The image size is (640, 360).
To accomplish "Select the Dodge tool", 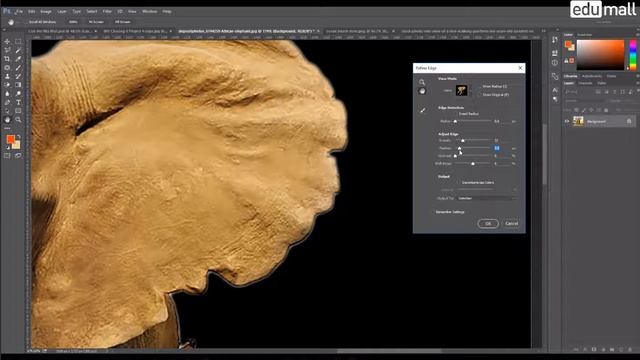I will [x=18, y=93].
